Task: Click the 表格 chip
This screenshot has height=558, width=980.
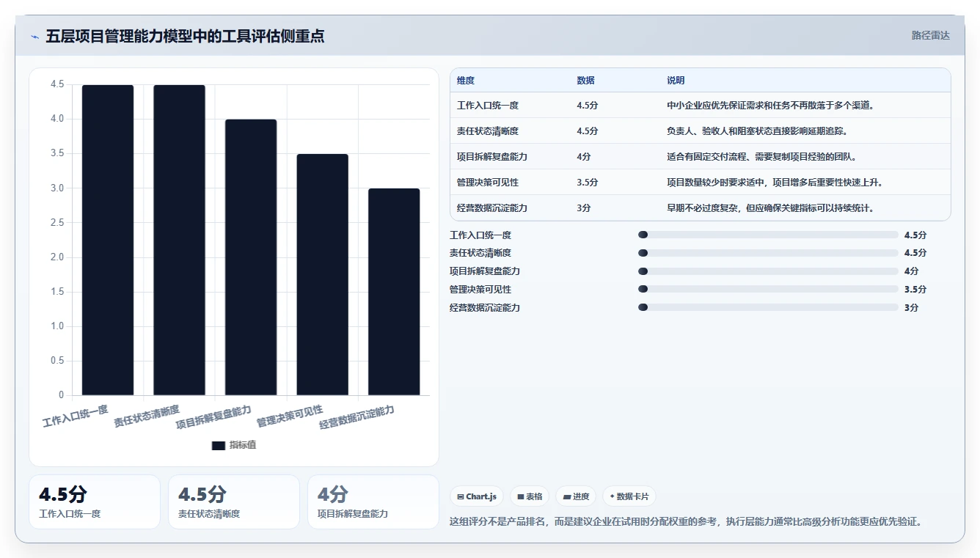Action: pyautogui.click(x=530, y=496)
